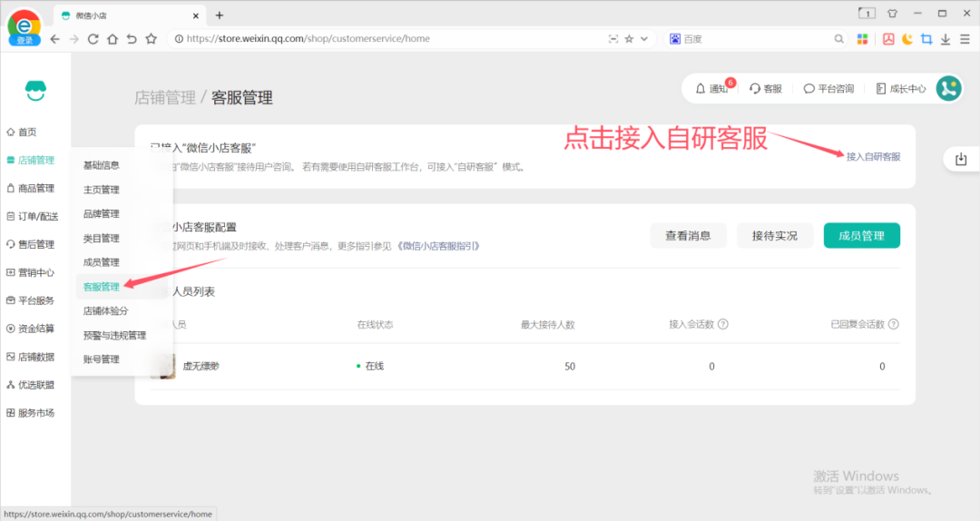Click the site address URL field

coord(309,39)
